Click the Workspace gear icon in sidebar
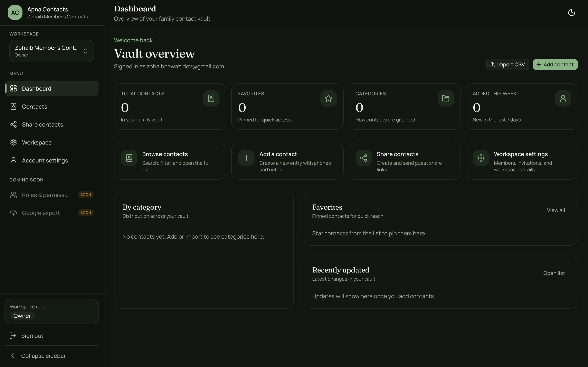Image resolution: width=588 pixels, height=367 pixels. coord(14,142)
